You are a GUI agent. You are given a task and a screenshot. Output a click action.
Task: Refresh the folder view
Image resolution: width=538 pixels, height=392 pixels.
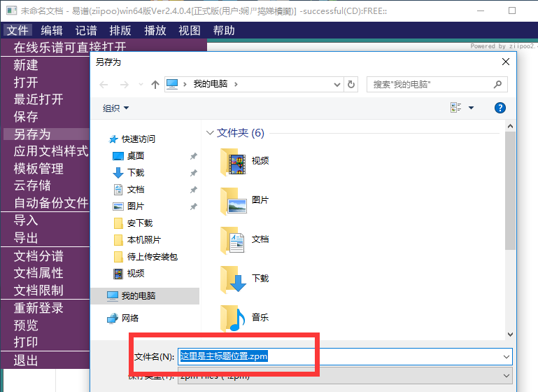coord(351,85)
